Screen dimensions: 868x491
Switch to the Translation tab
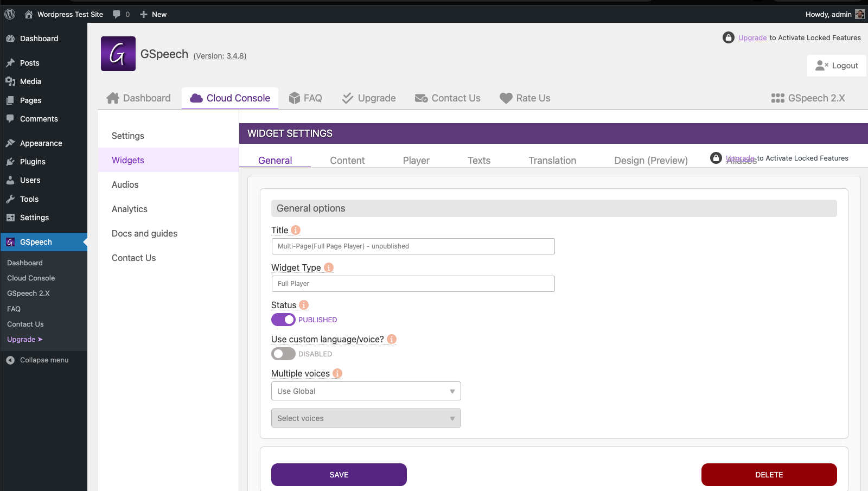552,161
